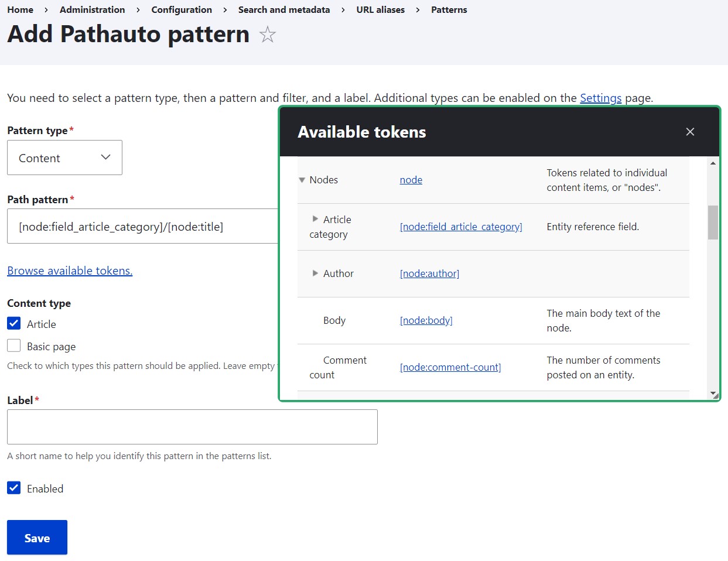The height and width of the screenshot is (561, 728).
Task: Go to Search and metadata breadcrumb
Action: point(283,9)
